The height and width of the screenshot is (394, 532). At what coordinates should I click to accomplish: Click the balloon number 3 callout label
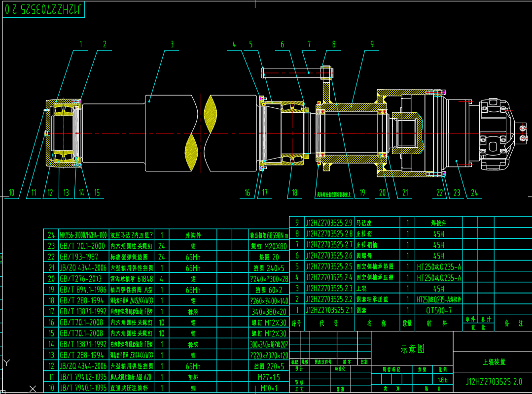pos(172,44)
